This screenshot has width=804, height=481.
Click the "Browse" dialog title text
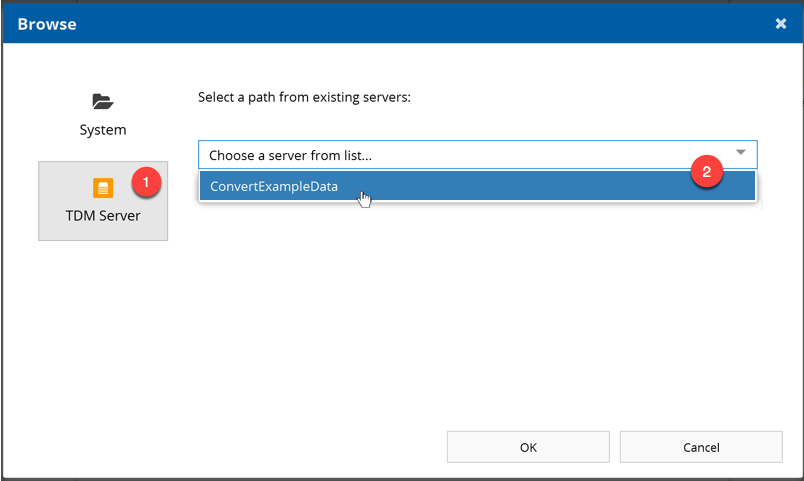point(47,23)
